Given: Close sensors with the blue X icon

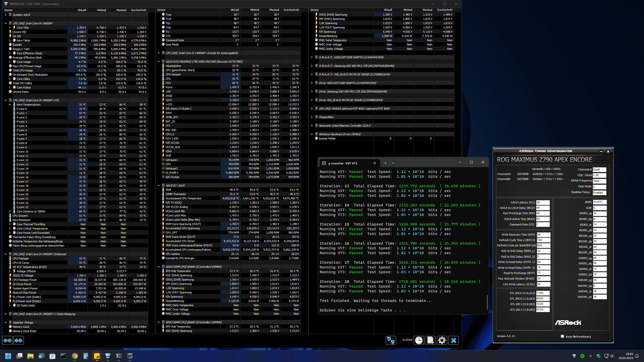Looking at the screenshot, I should [454, 340].
